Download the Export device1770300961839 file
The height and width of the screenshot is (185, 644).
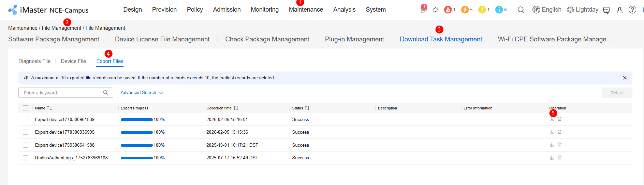(552, 119)
